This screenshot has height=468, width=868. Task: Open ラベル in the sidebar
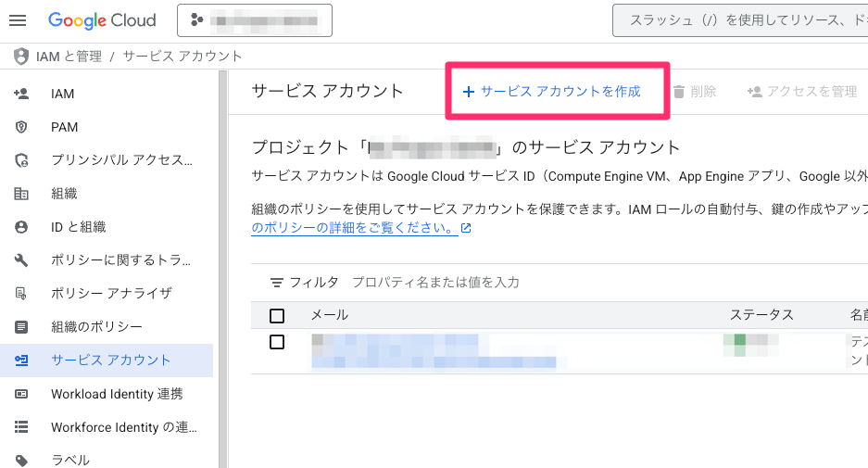click(x=70, y=461)
